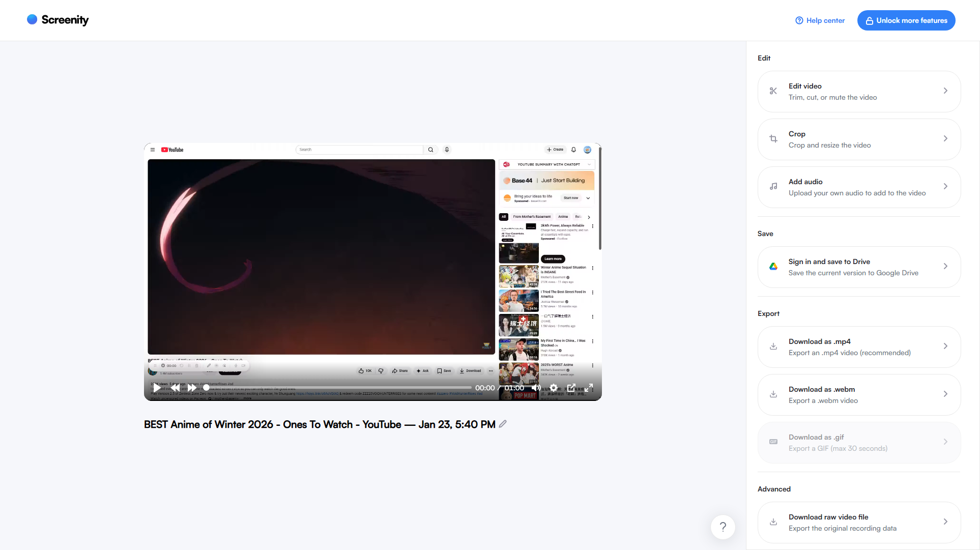
Task: Click the fast forward button
Action: click(192, 388)
